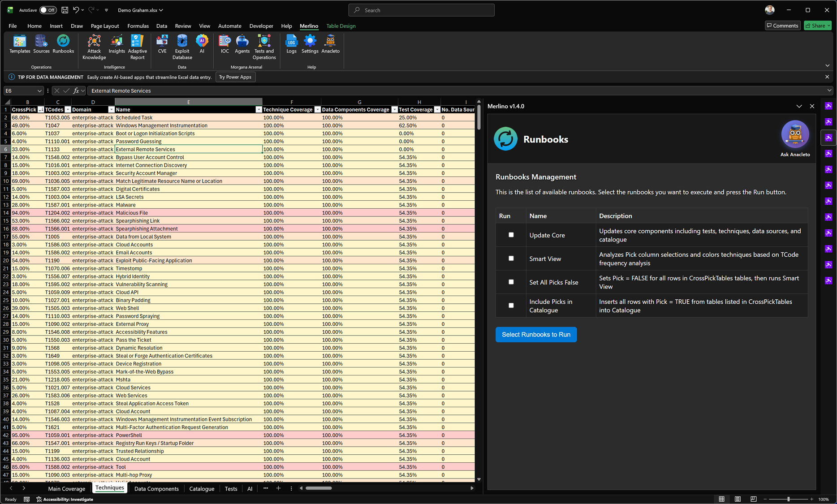The height and width of the screenshot is (504, 837).
Task: Switch to the Catalogue sheet tab
Action: tap(202, 489)
